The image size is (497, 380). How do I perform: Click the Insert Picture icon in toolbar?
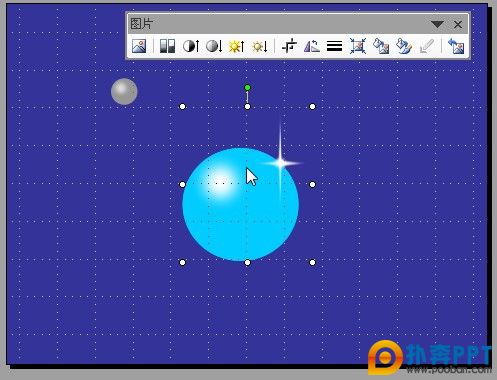pyautogui.click(x=139, y=46)
